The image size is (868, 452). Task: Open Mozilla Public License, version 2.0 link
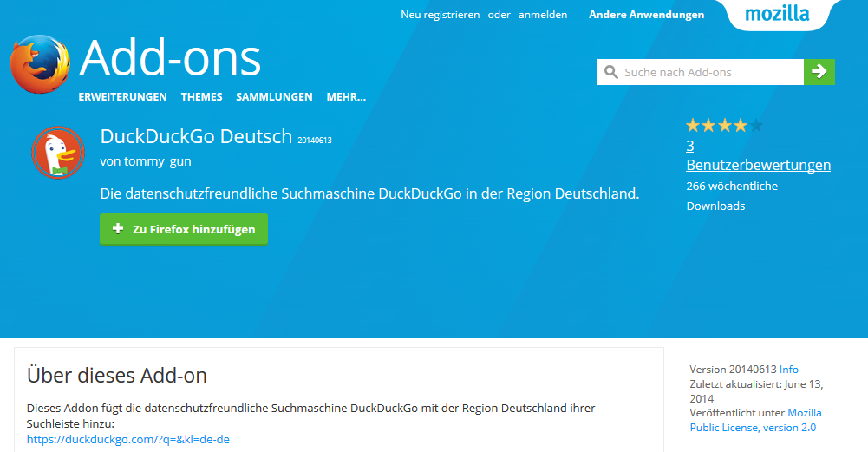coord(755,421)
